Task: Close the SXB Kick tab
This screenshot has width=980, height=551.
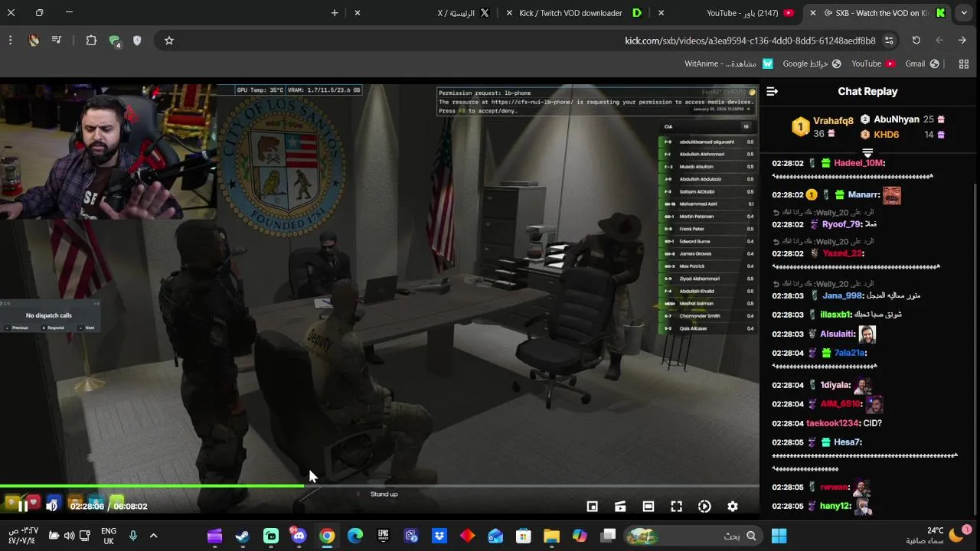Action: coord(813,13)
